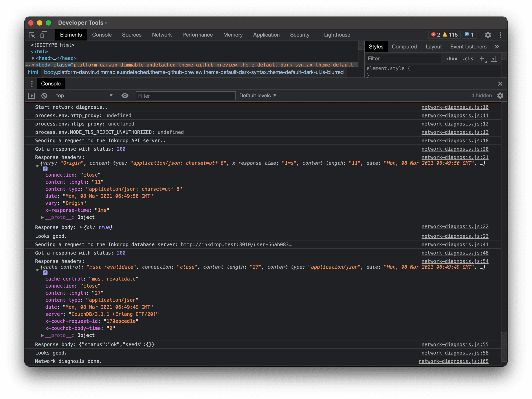This screenshot has width=532, height=399.
Task: Clear the console with the ban icon
Action: 44,96
